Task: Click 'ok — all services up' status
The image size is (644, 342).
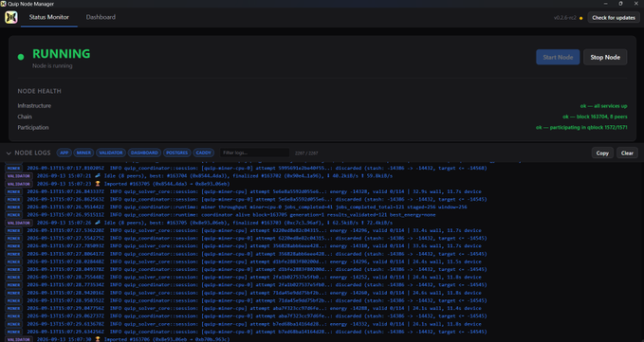Action: [x=604, y=106]
